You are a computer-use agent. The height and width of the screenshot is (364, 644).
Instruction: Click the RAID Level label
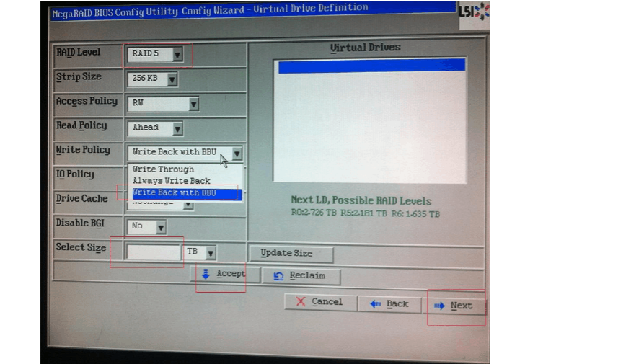(78, 53)
